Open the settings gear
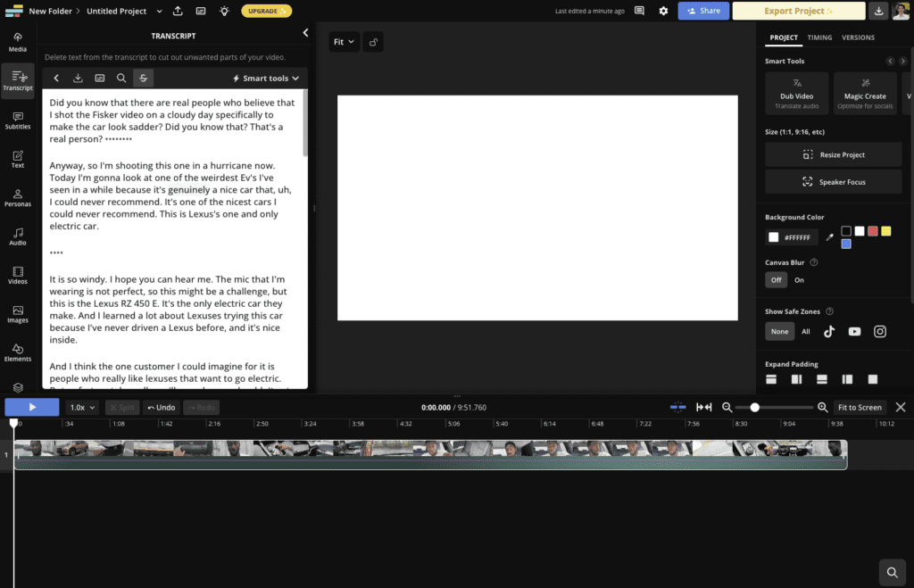Screen dimensions: 914x588 point(663,11)
